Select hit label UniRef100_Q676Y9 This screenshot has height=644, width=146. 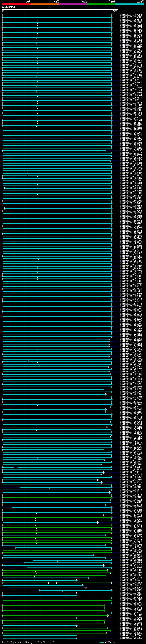tap(131, 98)
